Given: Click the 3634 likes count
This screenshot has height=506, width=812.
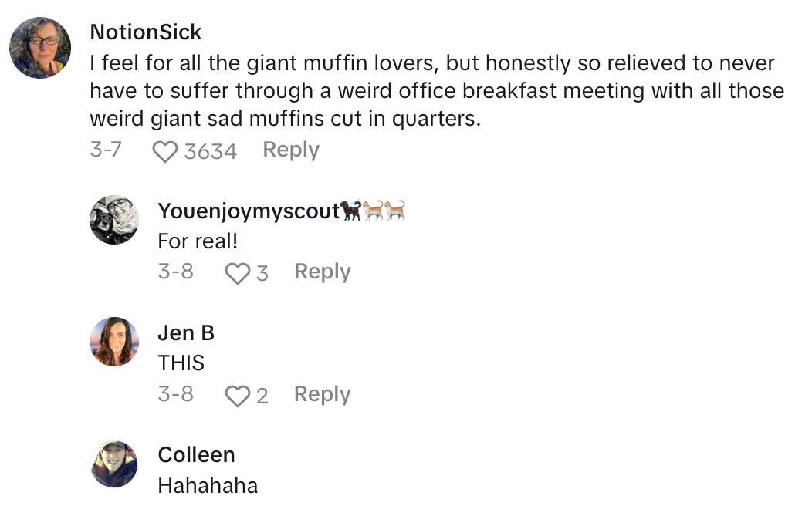Looking at the screenshot, I should pyautogui.click(x=210, y=151).
